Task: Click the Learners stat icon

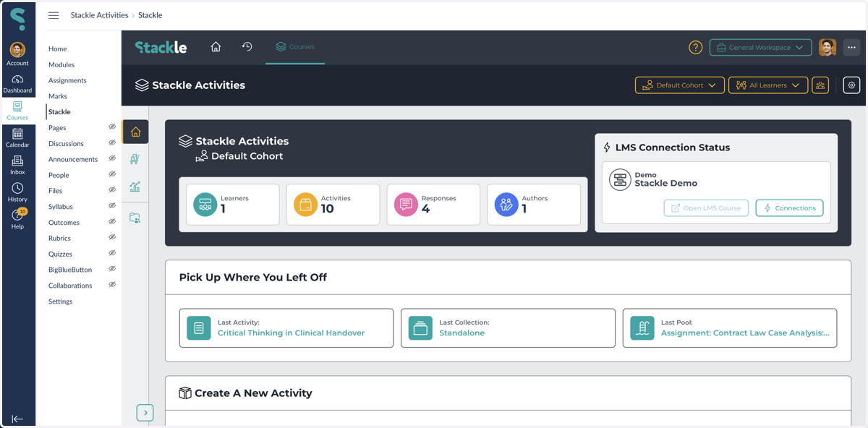Action: [x=205, y=205]
